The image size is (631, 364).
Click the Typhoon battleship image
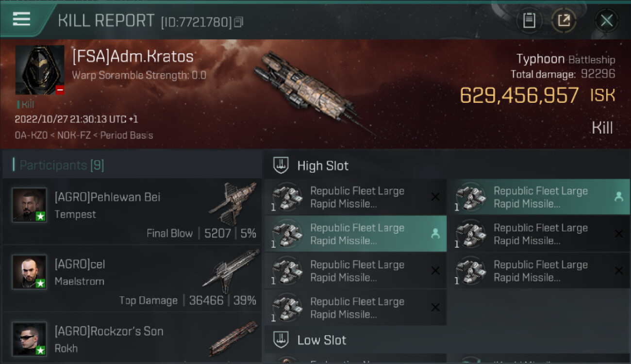click(x=311, y=90)
